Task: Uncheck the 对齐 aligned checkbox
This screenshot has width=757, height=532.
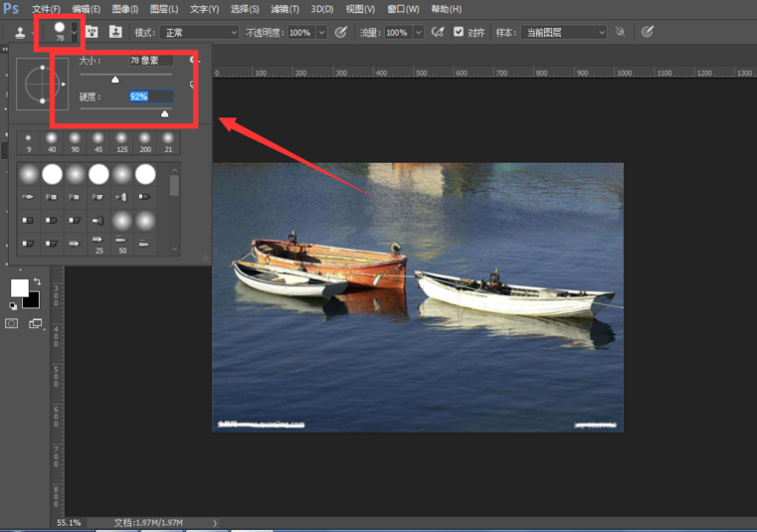Action: (x=459, y=33)
